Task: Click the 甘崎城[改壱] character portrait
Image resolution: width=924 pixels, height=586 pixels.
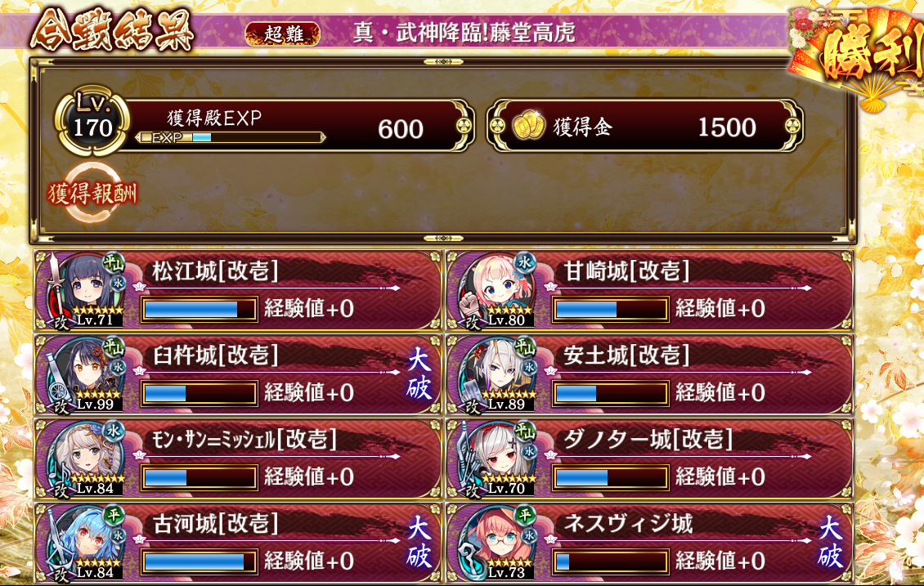Action: [x=497, y=289]
